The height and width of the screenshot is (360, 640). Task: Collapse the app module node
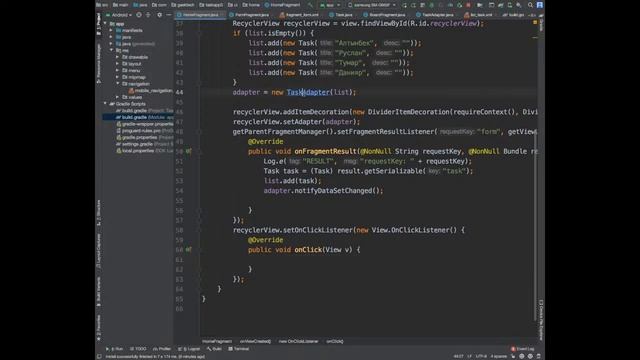[105, 24]
